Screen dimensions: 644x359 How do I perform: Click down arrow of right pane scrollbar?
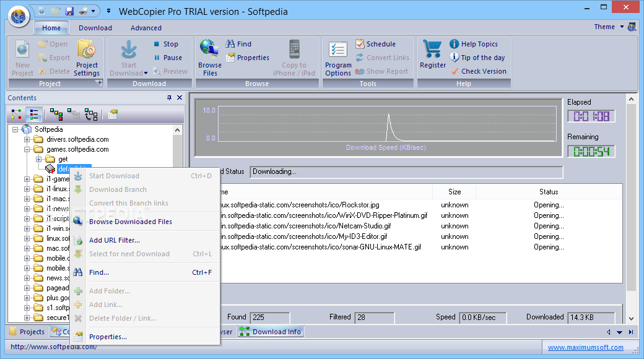click(x=631, y=319)
